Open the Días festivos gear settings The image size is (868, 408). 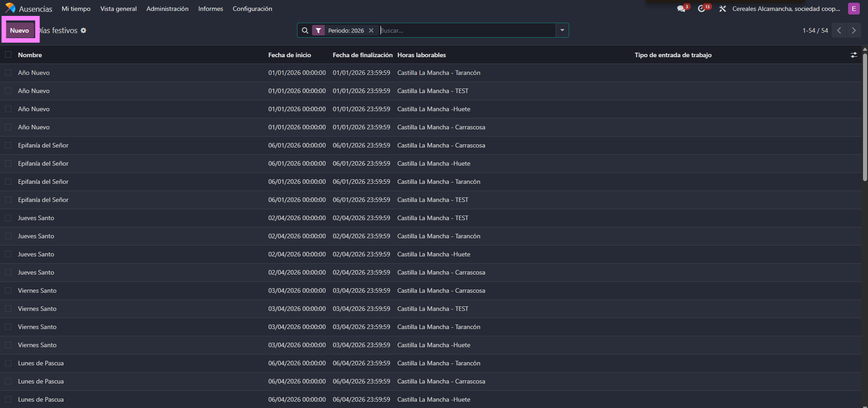83,30
